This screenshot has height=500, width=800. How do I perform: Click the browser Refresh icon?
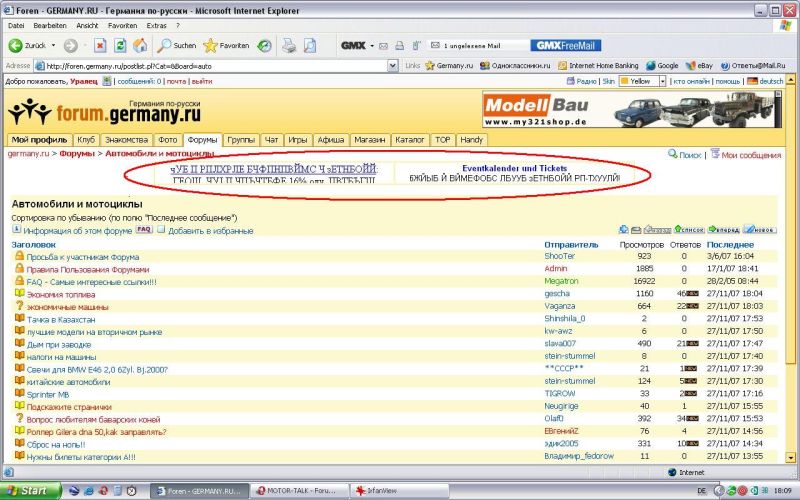(x=120, y=45)
